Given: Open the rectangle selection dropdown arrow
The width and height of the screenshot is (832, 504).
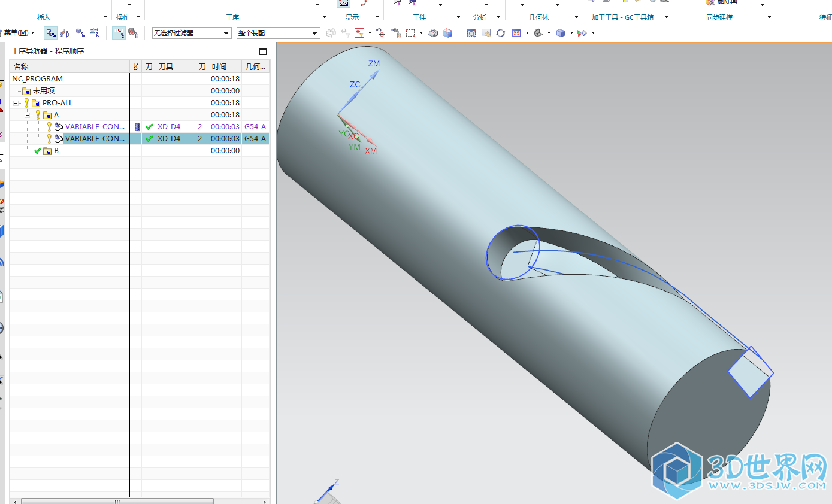Looking at the screenshot, I should (421, 33).
